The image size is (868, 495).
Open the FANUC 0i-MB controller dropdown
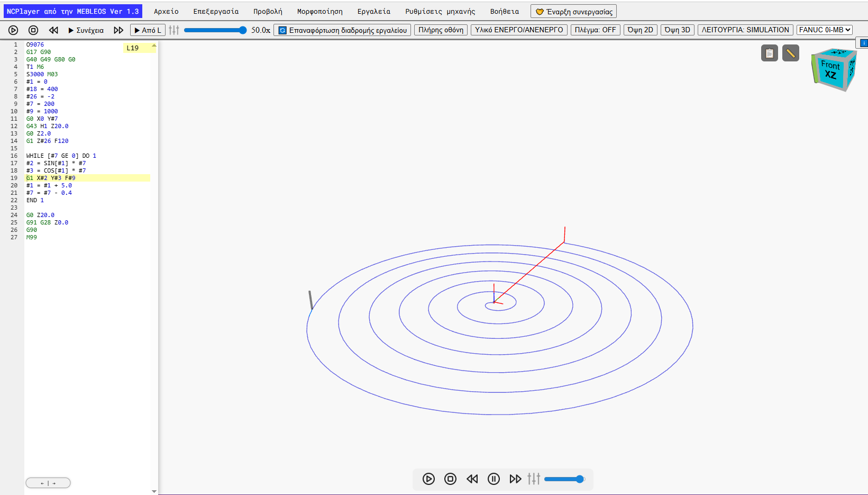(825, 30)
